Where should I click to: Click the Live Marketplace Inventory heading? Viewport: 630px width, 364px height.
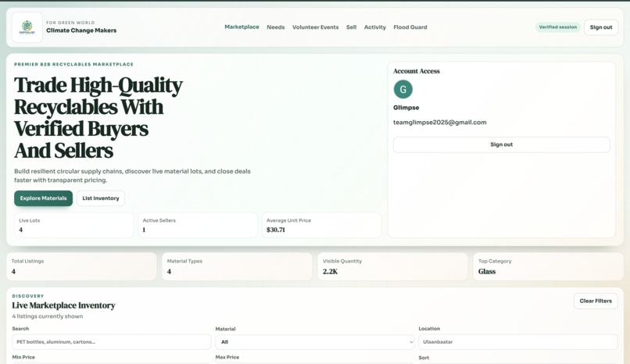tap(63, 305)
